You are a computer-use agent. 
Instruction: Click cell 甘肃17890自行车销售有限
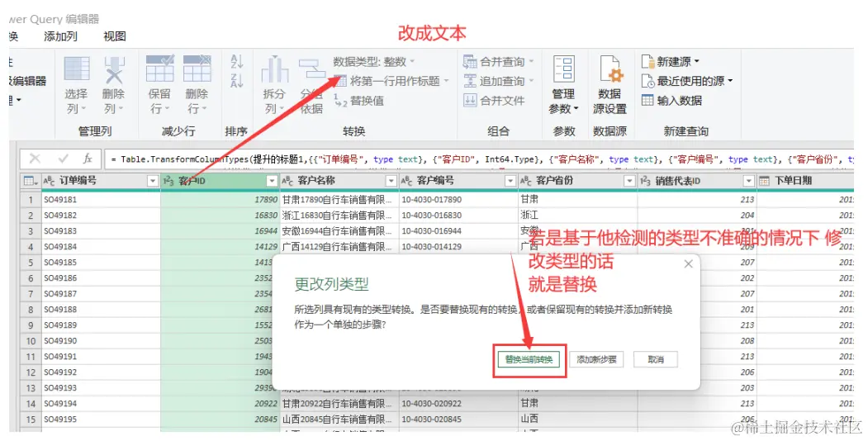pyautogui.click(x=339, y=199)
